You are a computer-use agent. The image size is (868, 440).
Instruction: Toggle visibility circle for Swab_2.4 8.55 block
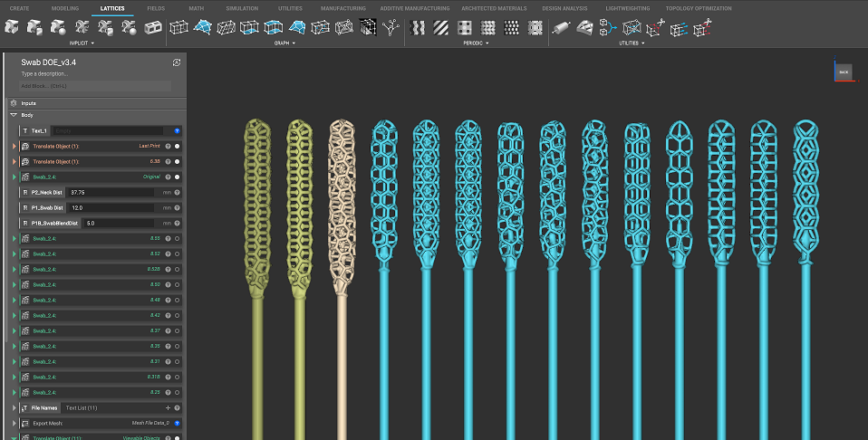pyautogui.click(x=178, y=238)
